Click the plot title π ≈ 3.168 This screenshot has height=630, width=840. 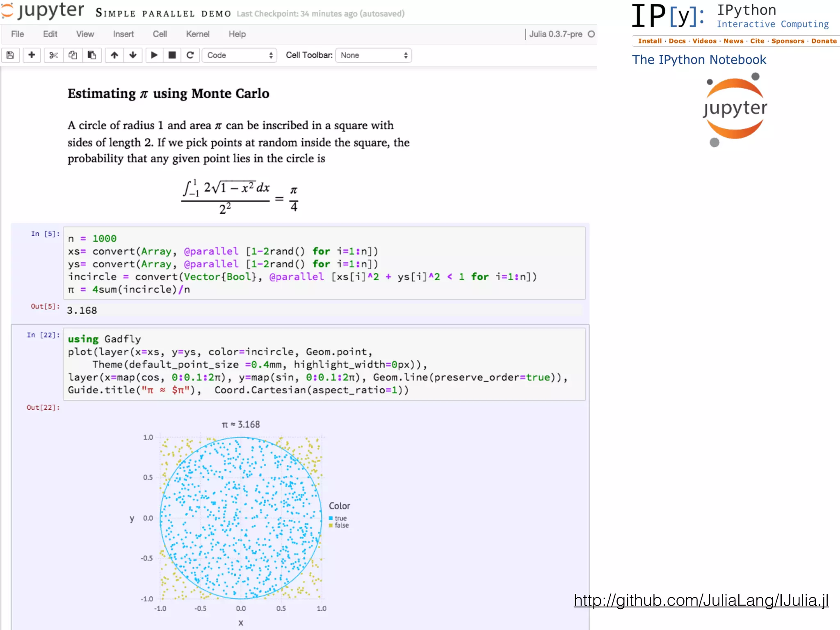pos(241,425)
